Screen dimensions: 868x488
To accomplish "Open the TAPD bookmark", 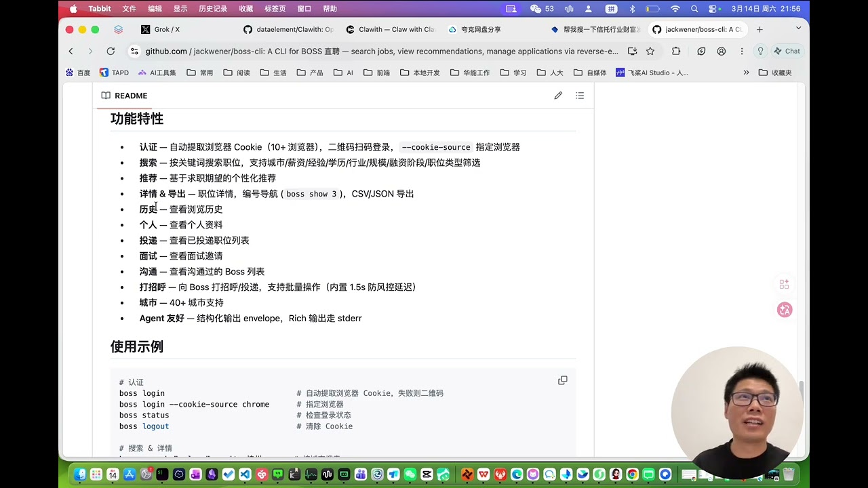I will [x=114, y=73].
